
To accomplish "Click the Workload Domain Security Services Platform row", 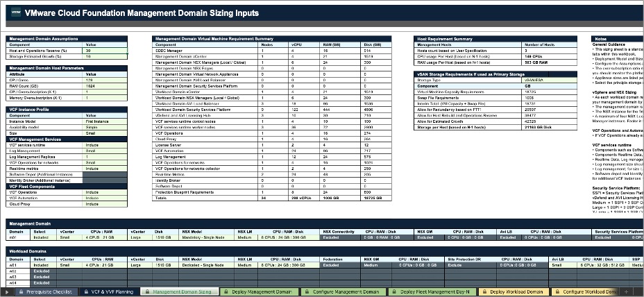I will [x=271, y=110].
